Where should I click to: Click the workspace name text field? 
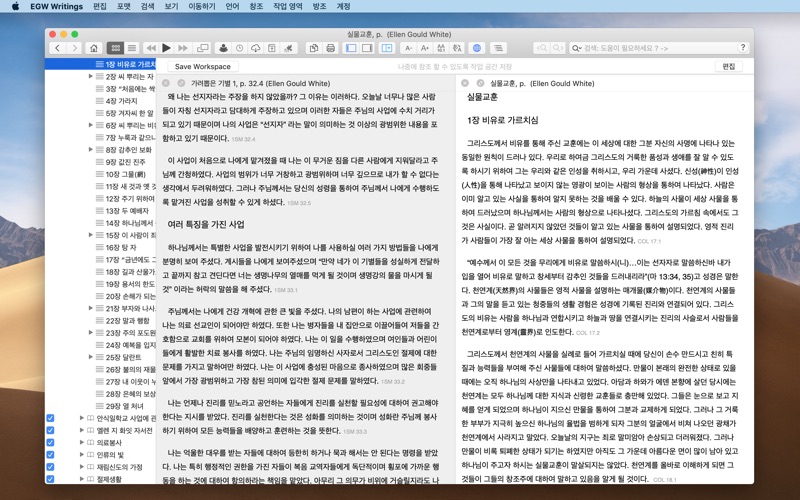455,66
